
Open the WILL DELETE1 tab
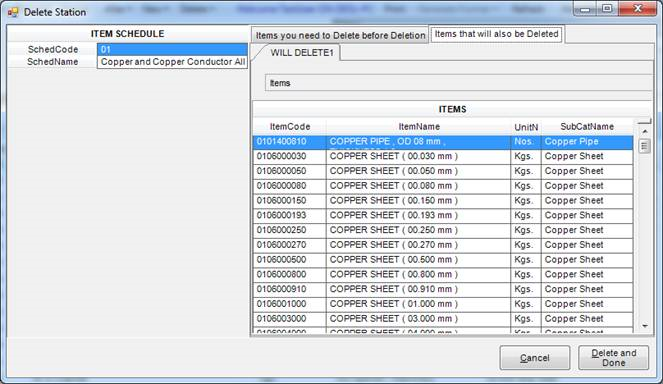[x=302, y=53]
